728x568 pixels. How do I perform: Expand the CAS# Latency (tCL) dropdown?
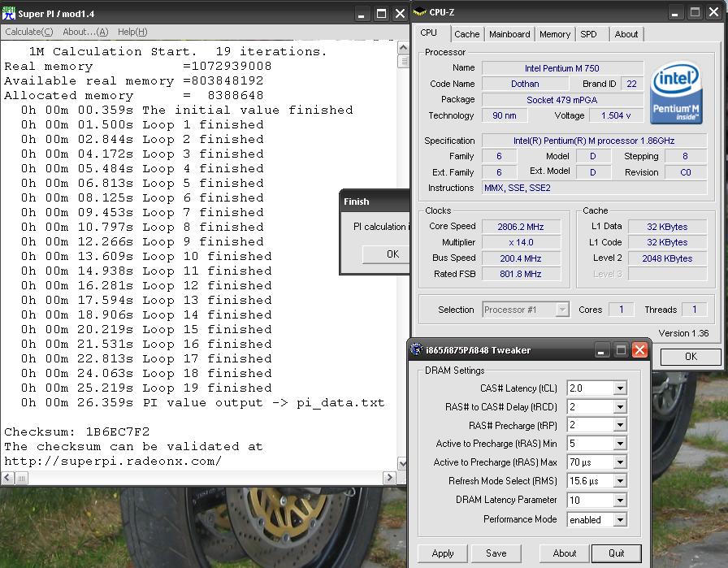click(620, 388)
